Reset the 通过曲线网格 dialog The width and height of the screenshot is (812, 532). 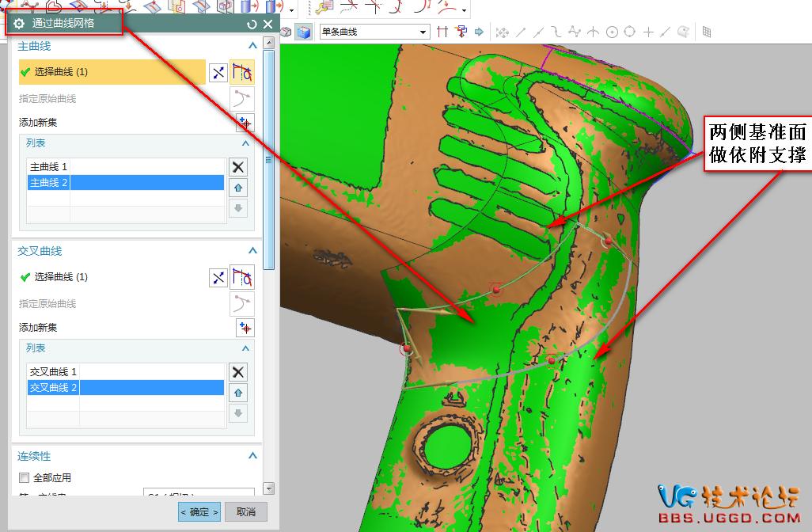[x=252, y=25]
